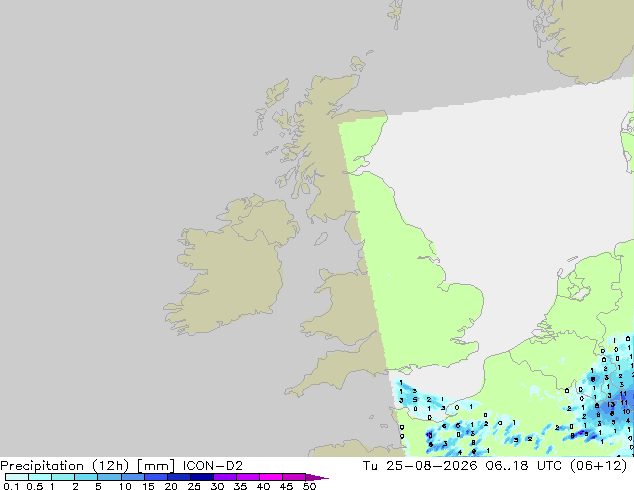Viewport: 634px width, 490px height.
Task: Click the '0.1' legend value
Action: coord(11,486)
